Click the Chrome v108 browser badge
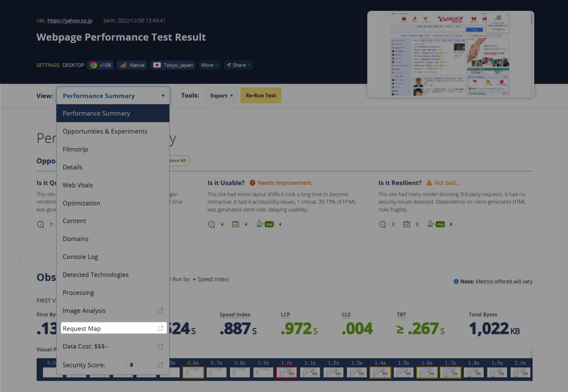Screen dimensions: 568x392 [100, 65]
